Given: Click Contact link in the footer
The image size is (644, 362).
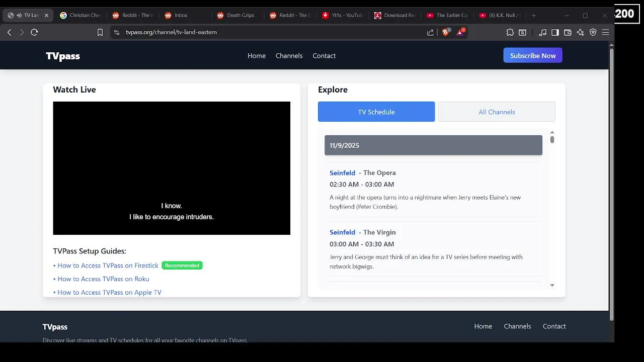Looking at the screenshot, I should point(554,326).
